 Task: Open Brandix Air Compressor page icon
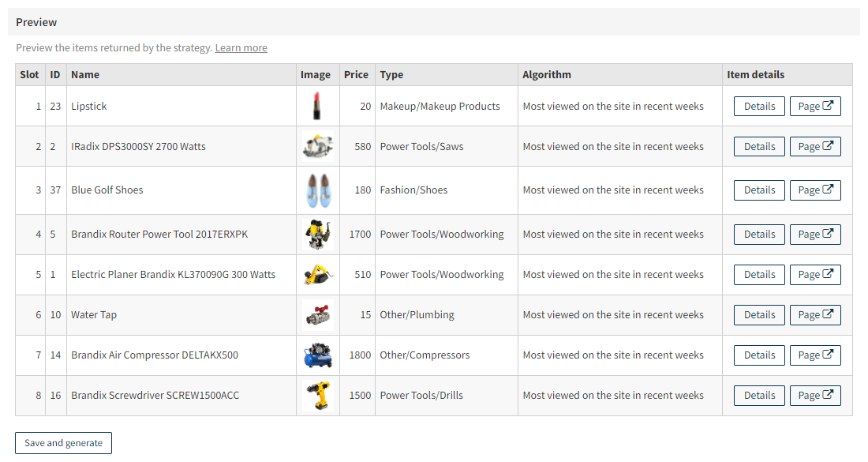(x=815, y=355)
